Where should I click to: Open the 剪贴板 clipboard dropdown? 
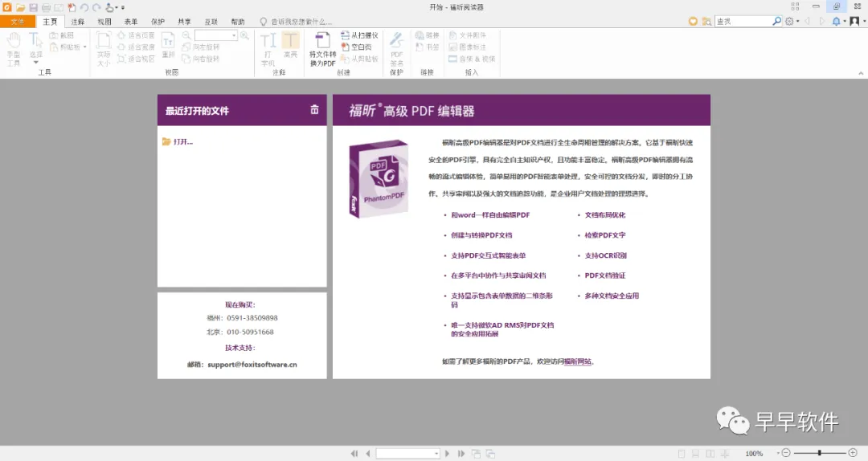[x=84, y=47]
